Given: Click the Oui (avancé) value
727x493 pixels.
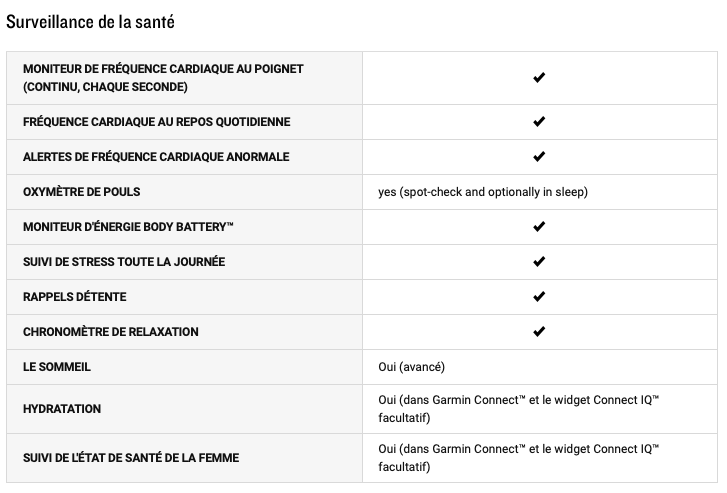Looking at the screenshot, I should (411, 367).
